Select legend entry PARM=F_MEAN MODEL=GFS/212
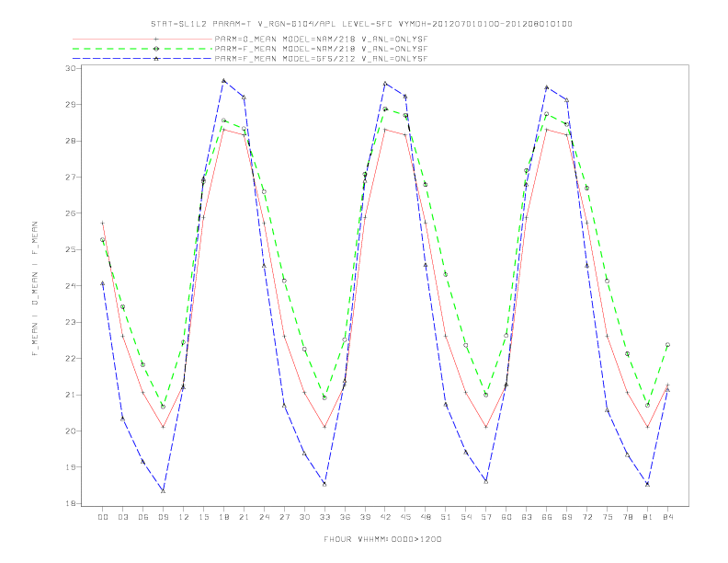Image resolution: width=728 pixels, height=563 pixels. pyautogui.click(x=321, y=59)
